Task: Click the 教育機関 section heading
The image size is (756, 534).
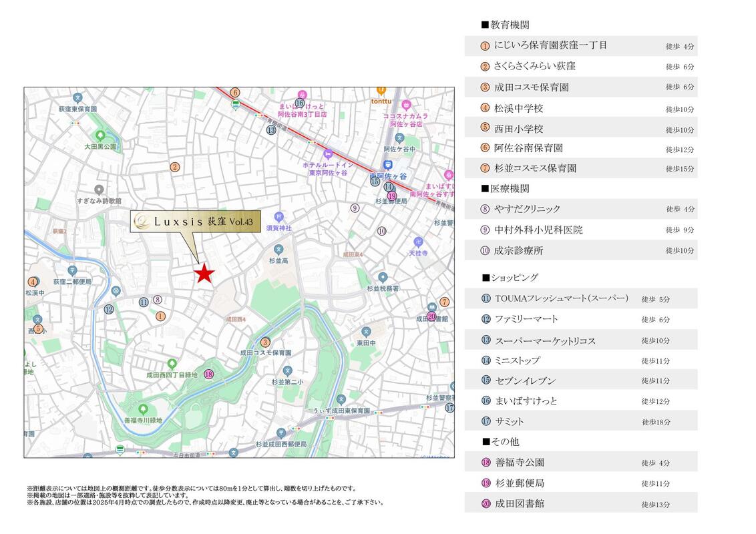Action: (x=506, y=25)
